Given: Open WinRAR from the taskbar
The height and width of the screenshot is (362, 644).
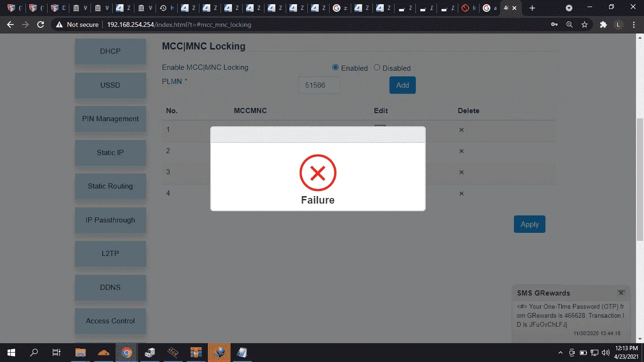Looking at the screenshot, I should pos(196,353).
